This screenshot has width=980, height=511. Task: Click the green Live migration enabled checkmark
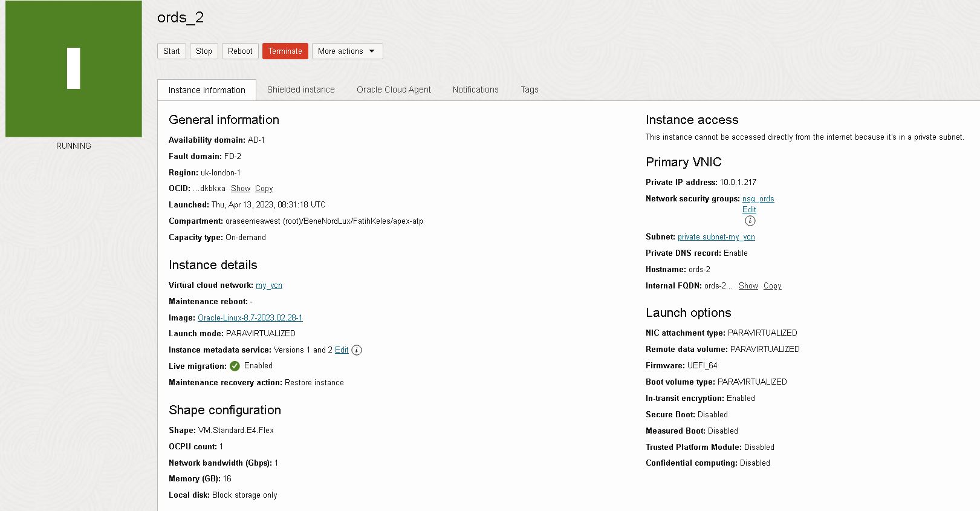coord(235,366)
